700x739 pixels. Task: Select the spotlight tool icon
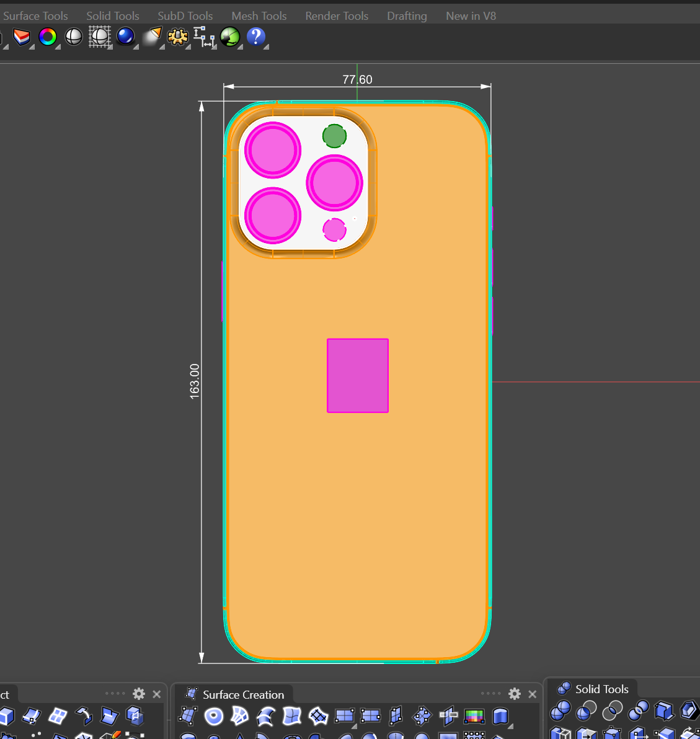click(153, 37)
